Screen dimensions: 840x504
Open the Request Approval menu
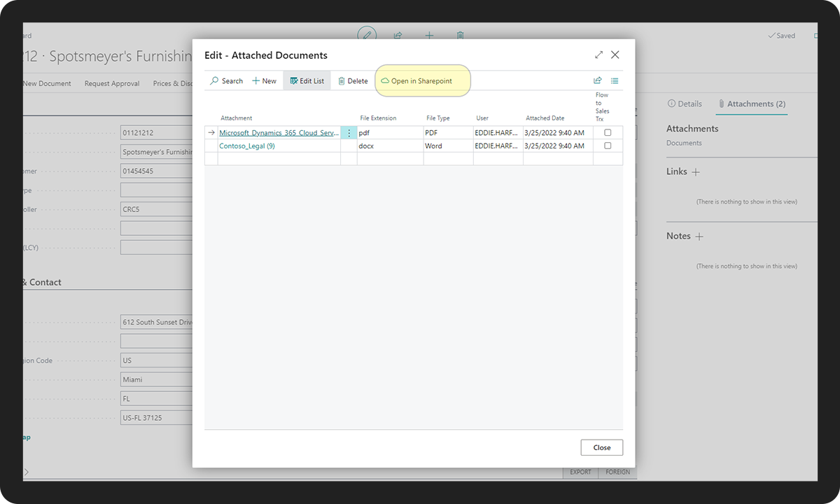pyautogui.click(x=111, y=83)
